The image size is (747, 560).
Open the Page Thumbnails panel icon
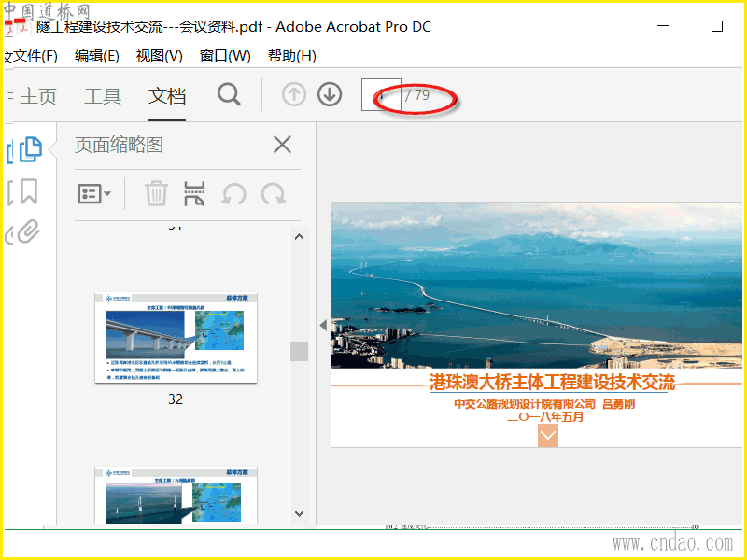(30, 149)
